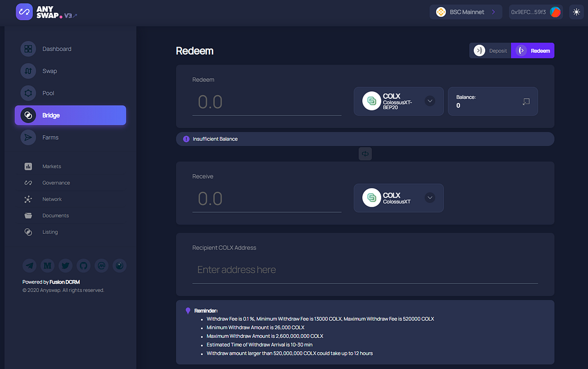588x369 pixels.
Task: Select the Bridge sidebar item
Action: pos(70,116)
